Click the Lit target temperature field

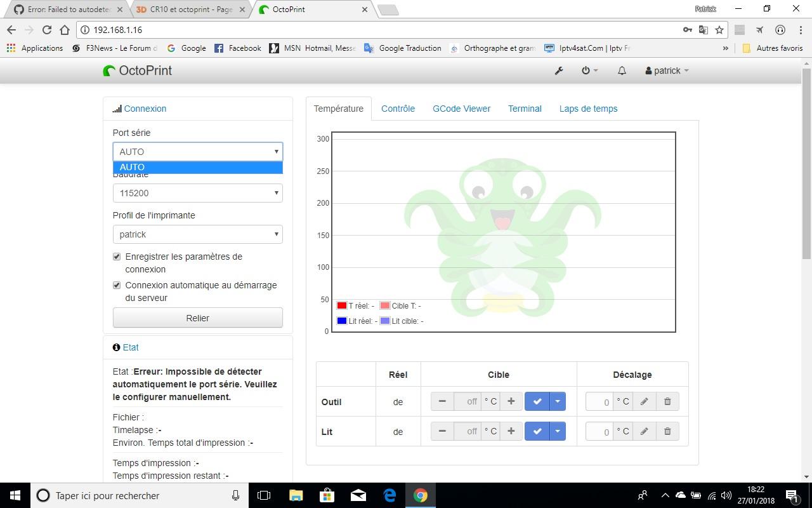(x=468, y=431)
